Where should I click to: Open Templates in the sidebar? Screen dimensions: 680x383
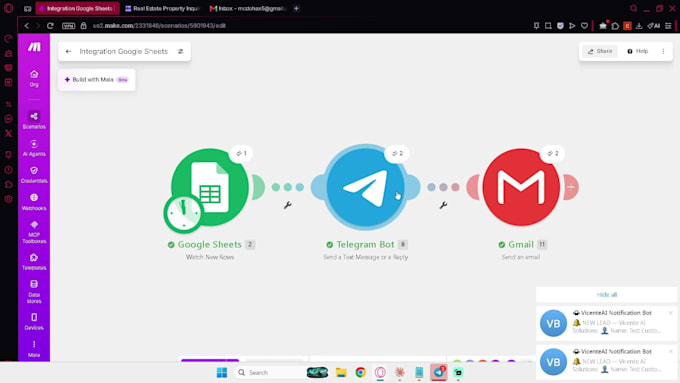[34, 262]
